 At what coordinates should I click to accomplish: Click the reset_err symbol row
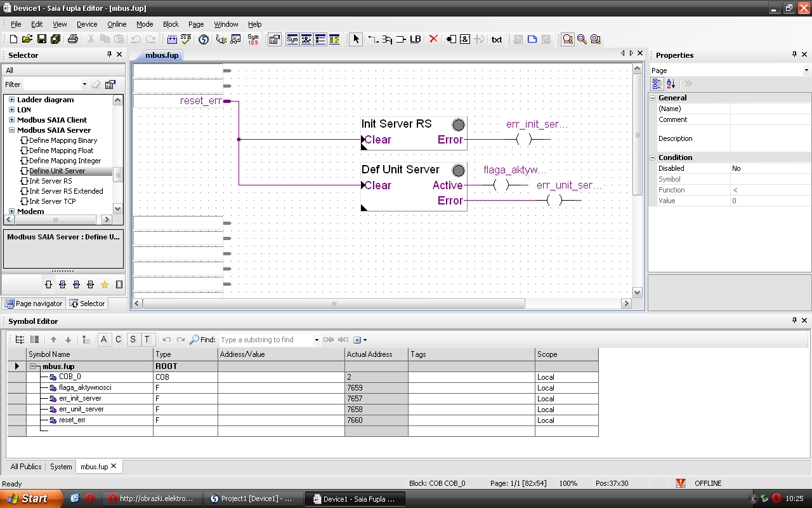point(303,420)
